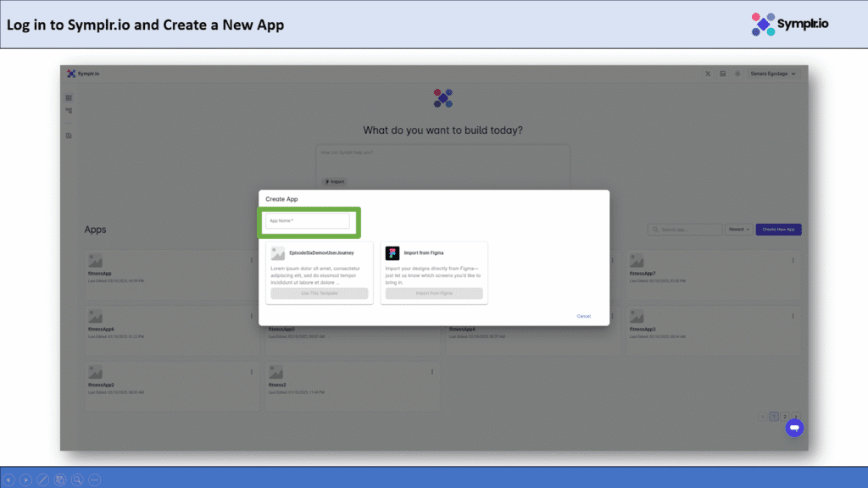Open the apps grid icon in sidebar
The width and height of the screenshot is (868, 488).
(69, 98)
